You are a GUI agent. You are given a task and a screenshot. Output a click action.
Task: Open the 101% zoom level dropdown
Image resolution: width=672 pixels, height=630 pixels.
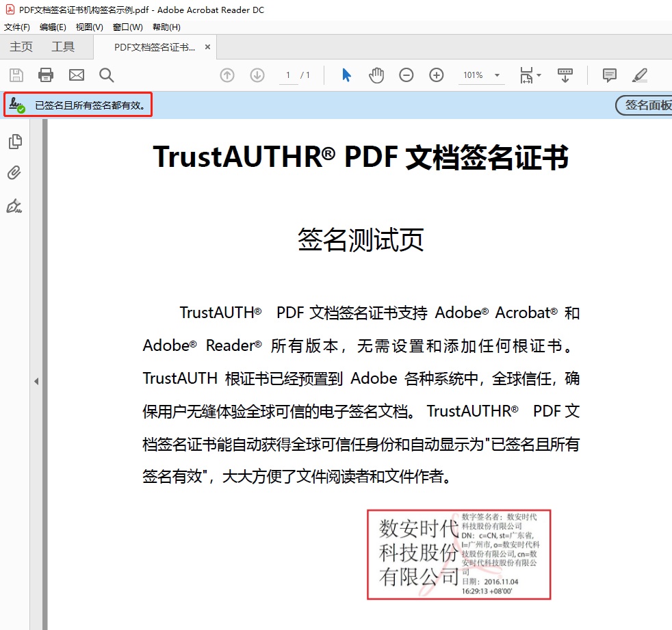(x=481, y=75)
